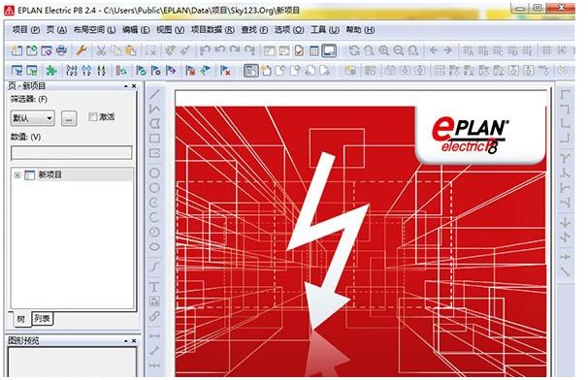588x380 pixels.
Task: Click the graphical preview toggle icon
Action: 329,50
